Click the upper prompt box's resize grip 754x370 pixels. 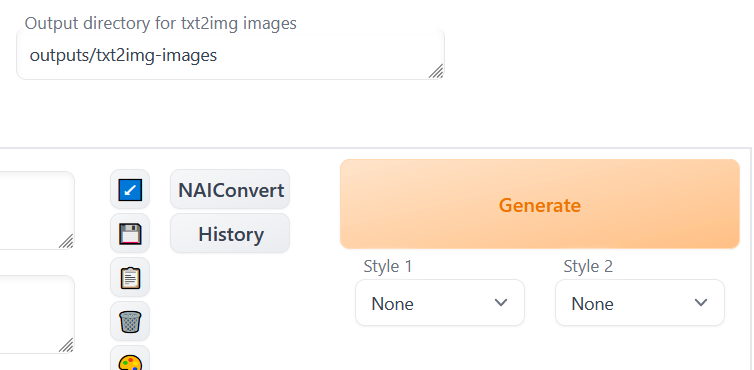66,241
